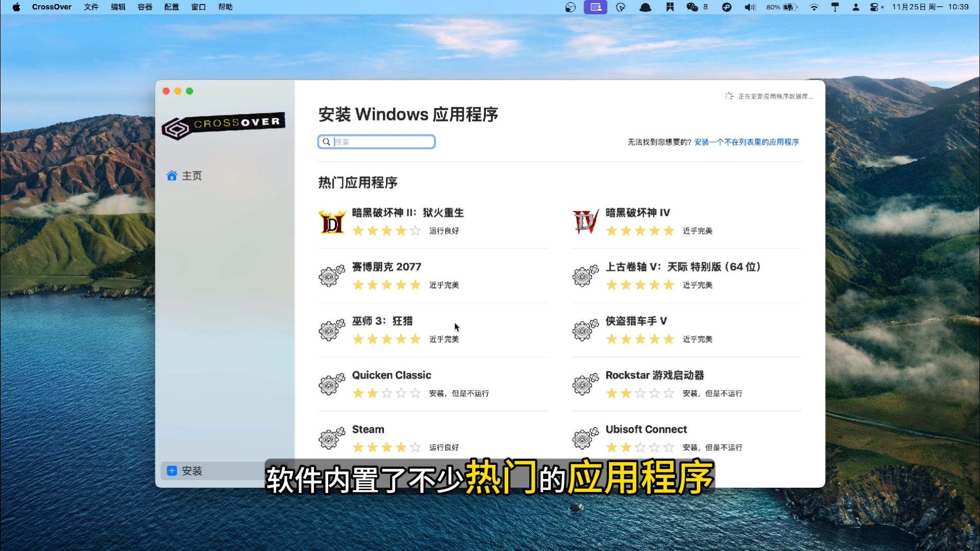This screenshot has height=551, width=980.
Task: Select the Rockstar 游戏启动器 title
Action: point(655,375)
